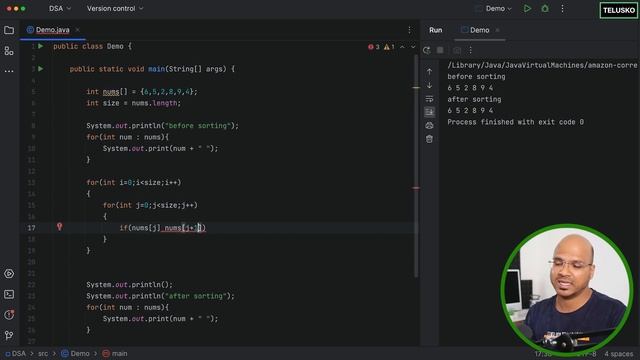
Task: Go to next highlighted error arrow
Action: click(413, 47)
